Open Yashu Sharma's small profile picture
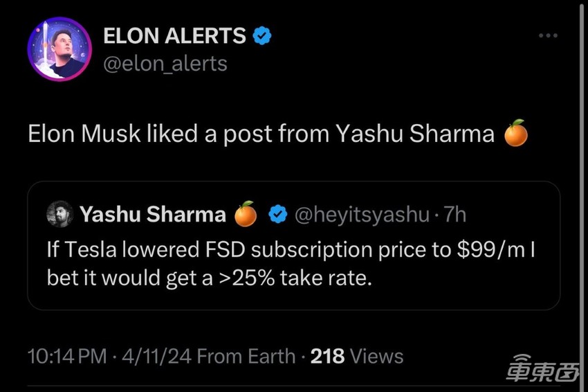This screenshot has height=392, width=588. (59, 215)
